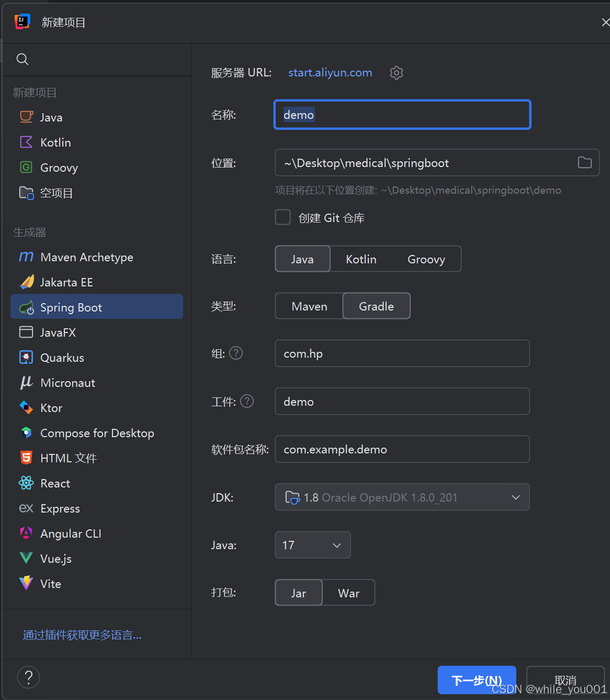Screen dimensions: 610x700
Task: Click the empty project (空项目) folder icon
Action: coord(26,193)
